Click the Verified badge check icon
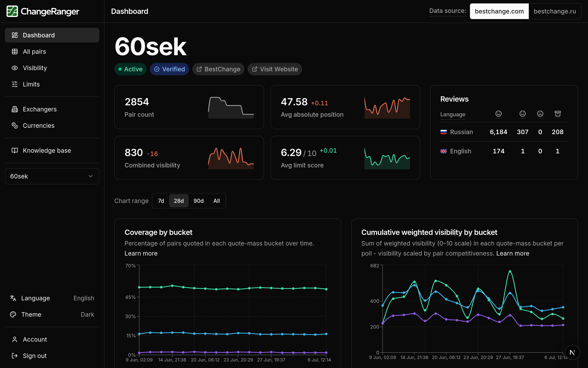588x368 pixels. tap(157, 69)
